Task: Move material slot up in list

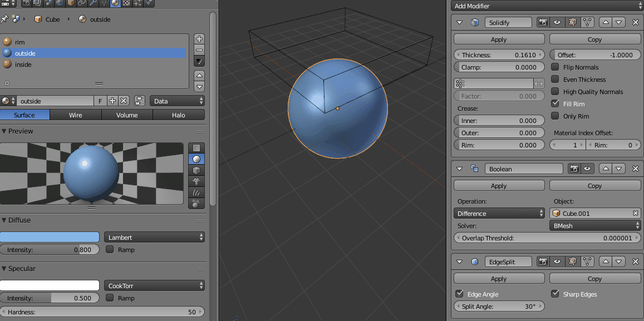Action: [x=199, y=76]
